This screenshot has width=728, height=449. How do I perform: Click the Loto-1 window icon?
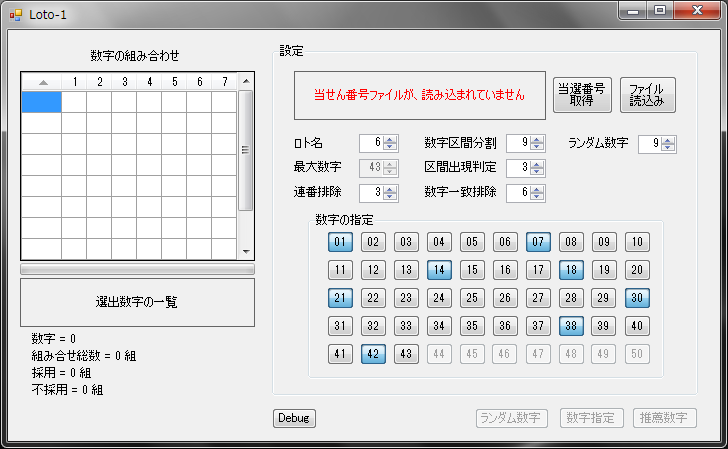tap(16, 15)
